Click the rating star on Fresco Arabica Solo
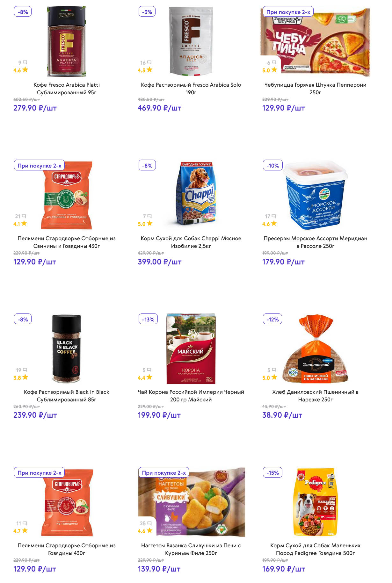The height and width of the screenshot is (583, 392). 149,70
